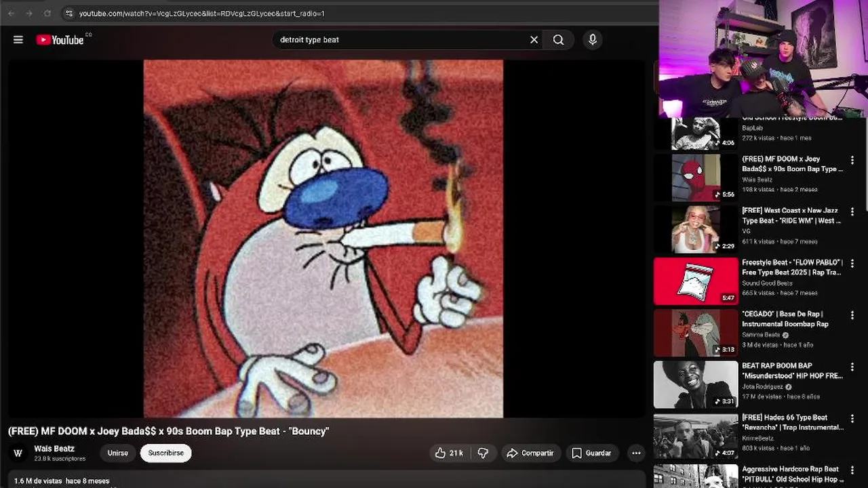Screen dimensions: 868x488
Task: Open options for 'Hades 66 Type Beat' suggestion
Action: click(852, 418)
